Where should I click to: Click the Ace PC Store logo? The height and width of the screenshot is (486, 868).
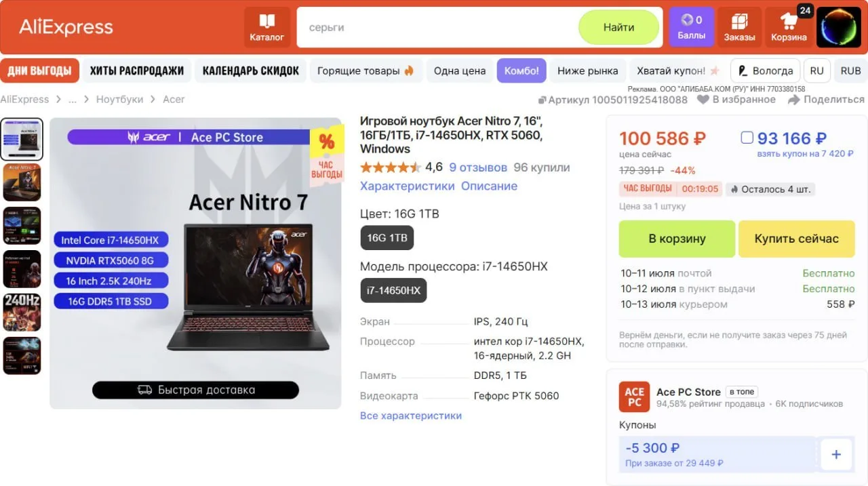click(x=634, y=397)
